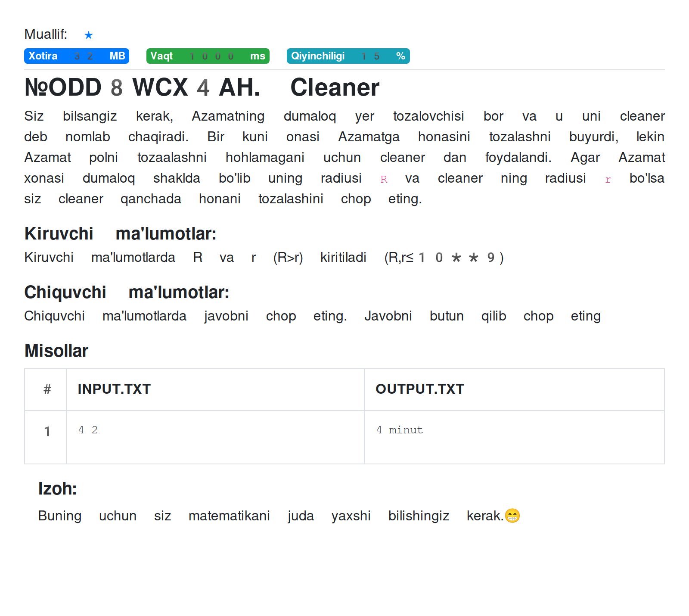Image resolution: width=689 pixels, height=616 pixels.
Task: Click the word 'foydalandi.' in the statement
Action: (x=518, y=158)
